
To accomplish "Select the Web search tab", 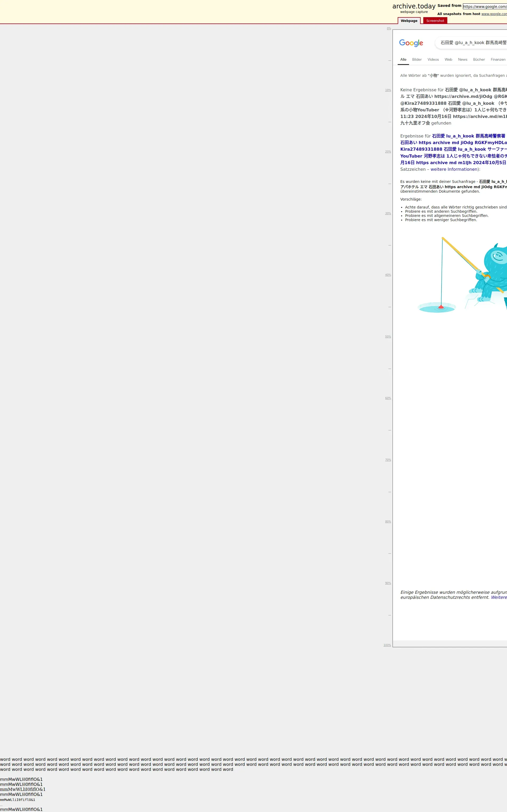I will (448, 60).
